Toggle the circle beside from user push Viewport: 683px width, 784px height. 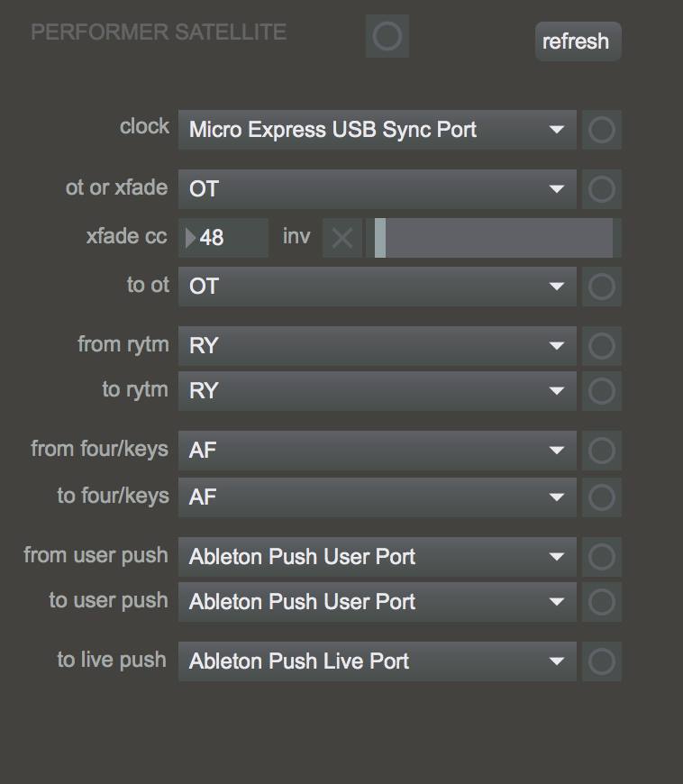(x=601, y=557)
